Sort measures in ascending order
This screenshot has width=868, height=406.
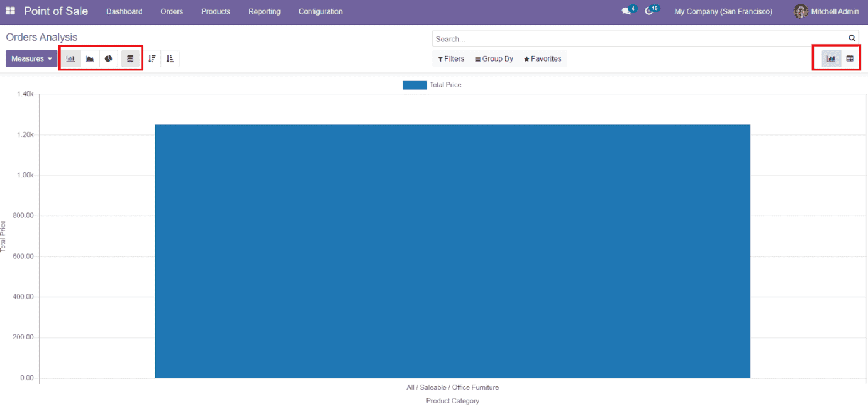click(169, 58)
